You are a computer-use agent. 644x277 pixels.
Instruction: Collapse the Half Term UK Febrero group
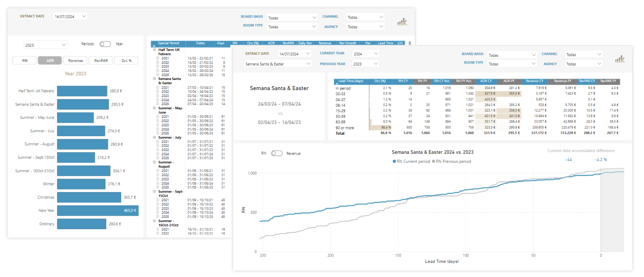tap(154, 50)
